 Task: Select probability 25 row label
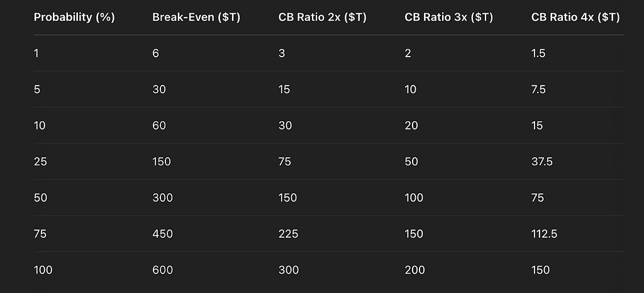pos(40,162)
